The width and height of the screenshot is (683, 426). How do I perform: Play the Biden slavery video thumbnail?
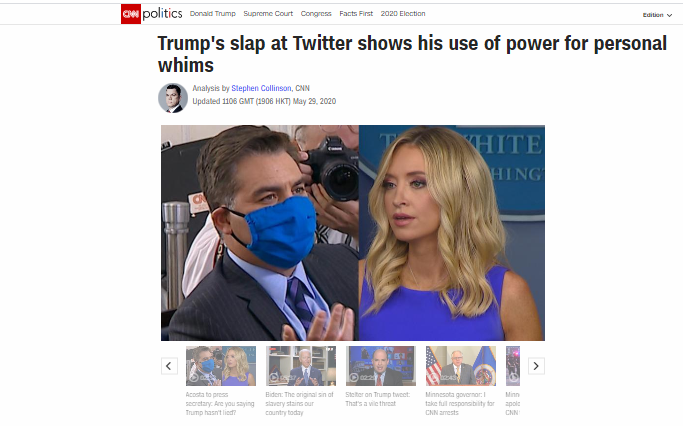click(301, 366)
